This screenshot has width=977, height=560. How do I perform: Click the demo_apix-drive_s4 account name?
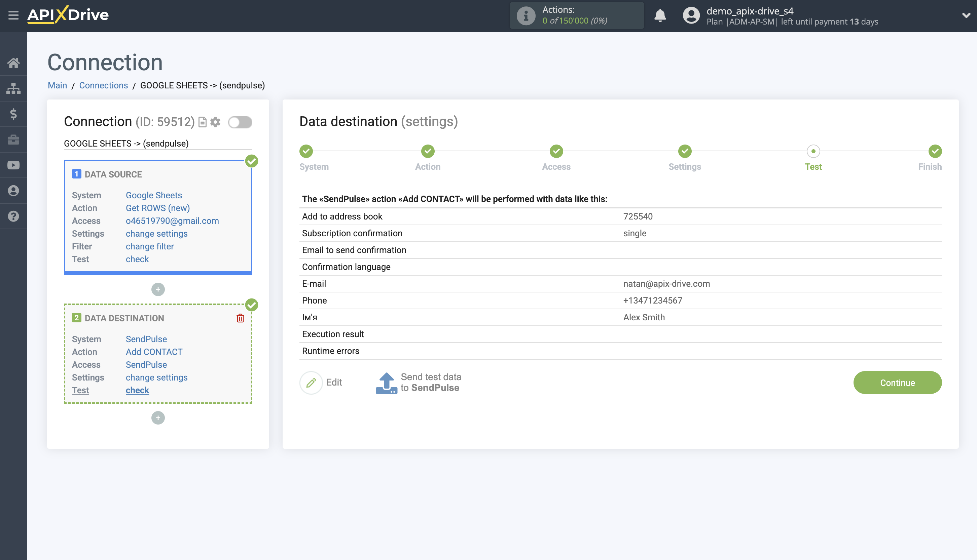pos(750,11)
